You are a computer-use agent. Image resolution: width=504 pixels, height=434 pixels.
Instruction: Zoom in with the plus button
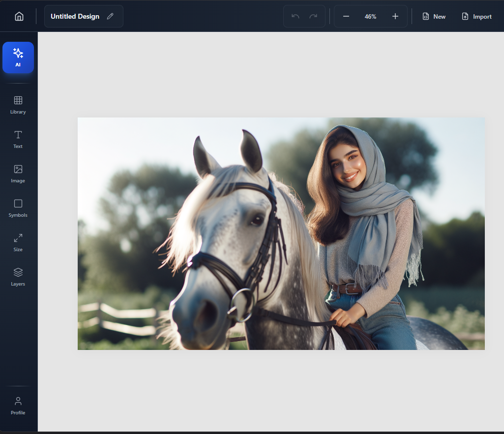click(395, 16)
